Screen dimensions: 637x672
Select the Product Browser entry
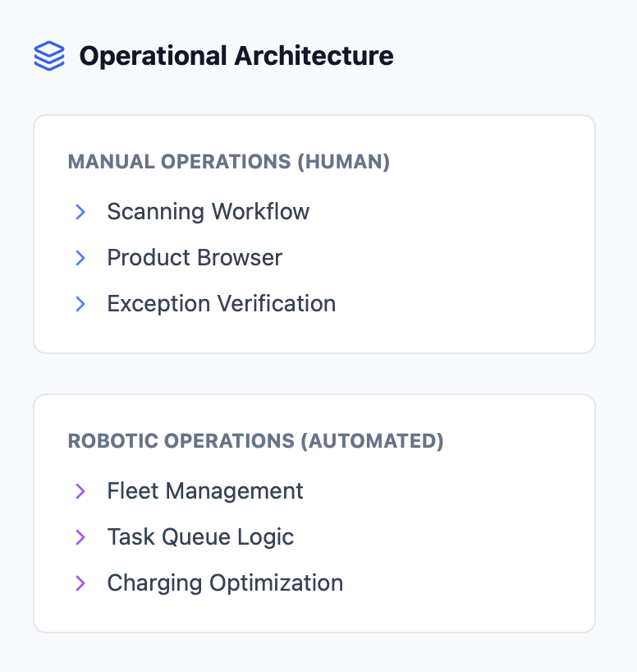coord(195,258)
